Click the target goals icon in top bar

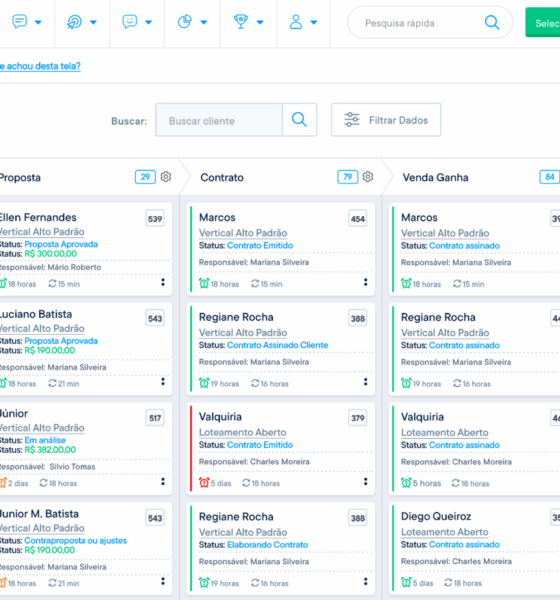pos(74,22)
